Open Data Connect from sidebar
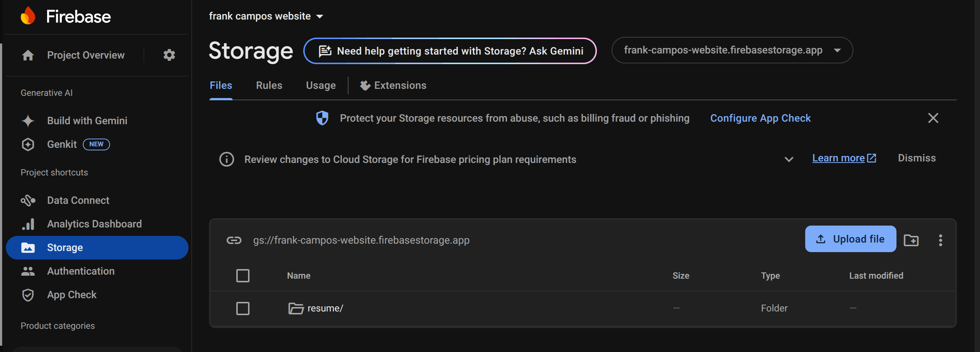Screen dimensions: 980x352 pos(78,201)
